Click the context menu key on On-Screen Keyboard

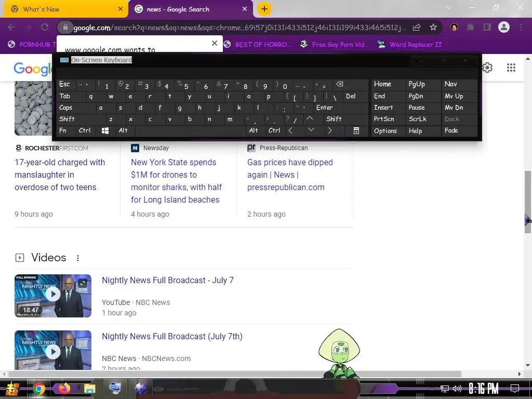point(356,130)
